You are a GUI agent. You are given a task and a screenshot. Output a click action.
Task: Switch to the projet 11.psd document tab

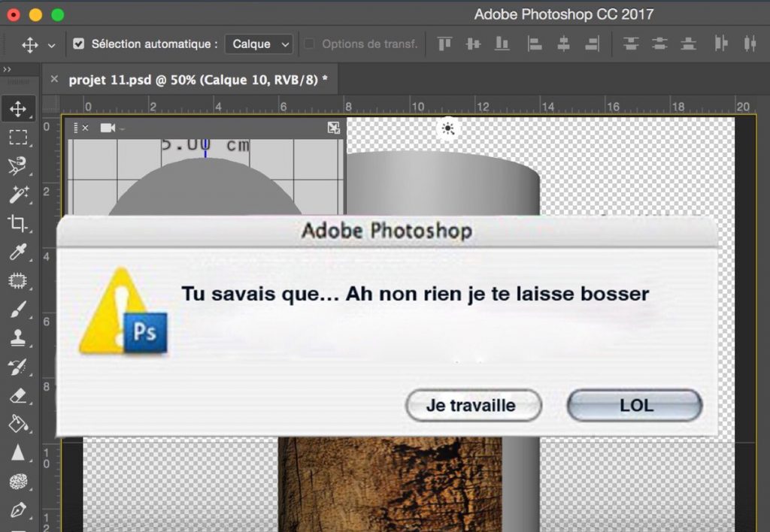point(198,80)
